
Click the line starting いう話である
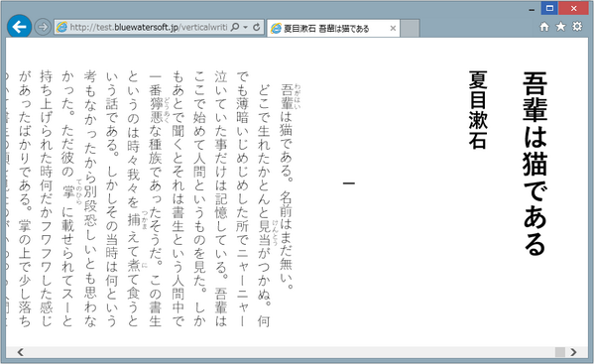tap(112, 198)
